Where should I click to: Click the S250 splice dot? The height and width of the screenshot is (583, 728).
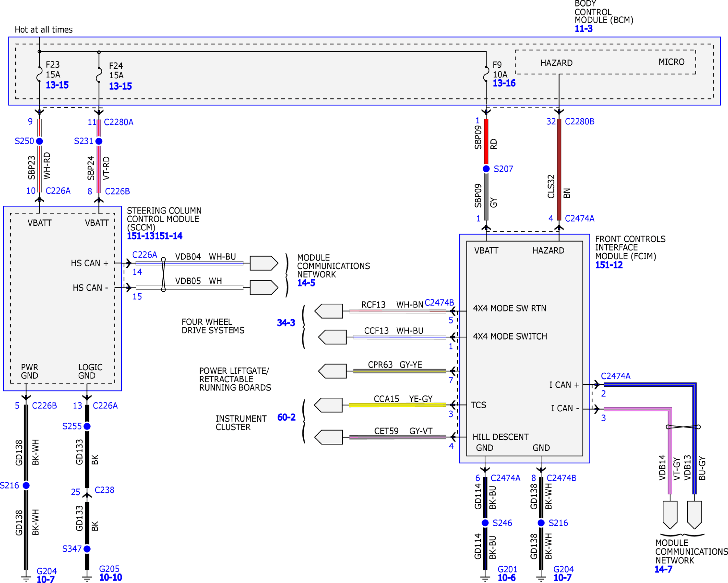[x=40, y=141]
